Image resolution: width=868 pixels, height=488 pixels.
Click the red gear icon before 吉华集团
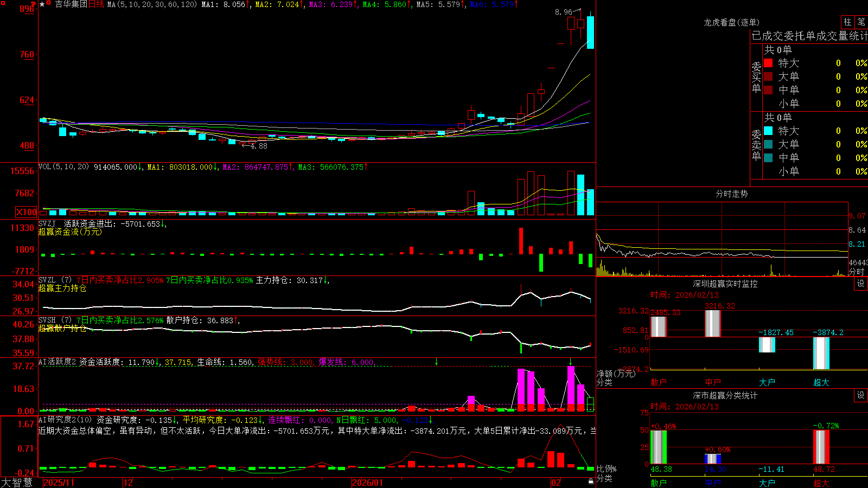coord(49,4)
